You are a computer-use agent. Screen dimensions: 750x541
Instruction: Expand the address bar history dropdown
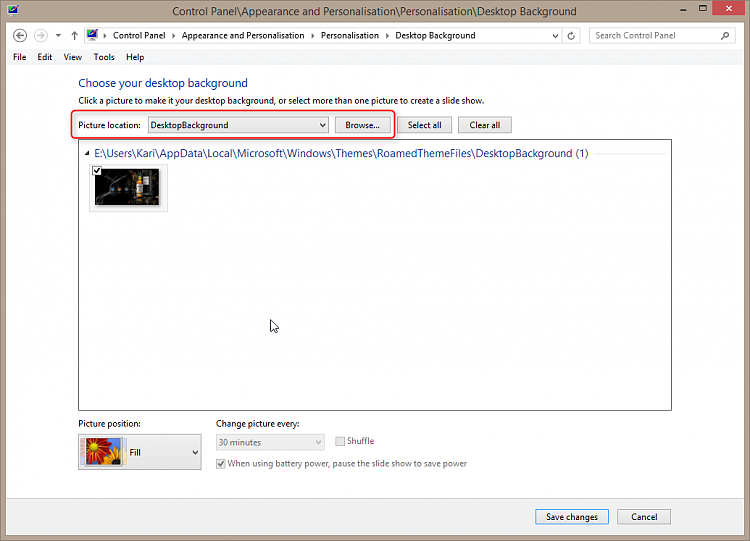point(555,35)
